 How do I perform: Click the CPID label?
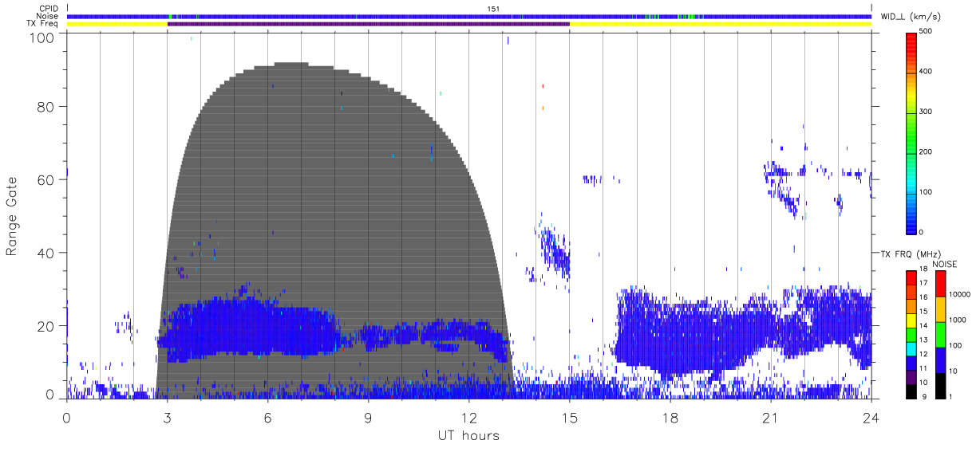(x=49, y=8)
